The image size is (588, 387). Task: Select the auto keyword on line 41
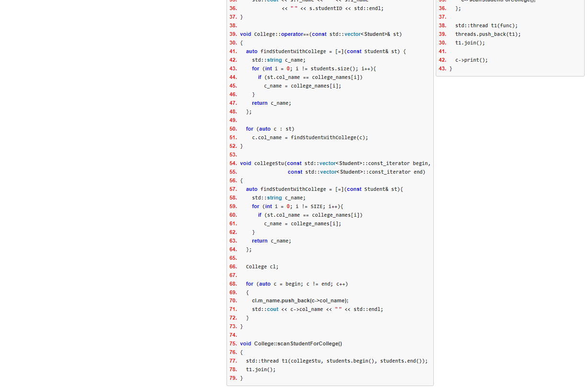[x=251, y=51]
